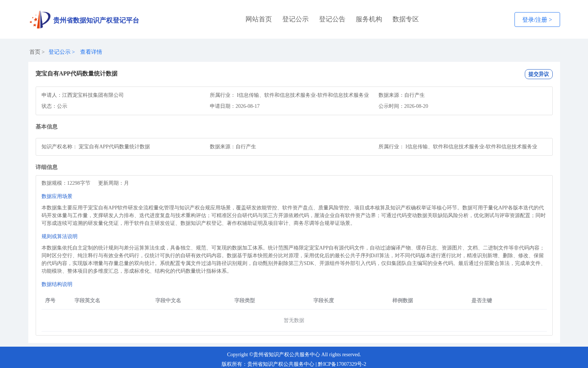Click 数据来源：自行产生 in summary box

pos(401,95)
